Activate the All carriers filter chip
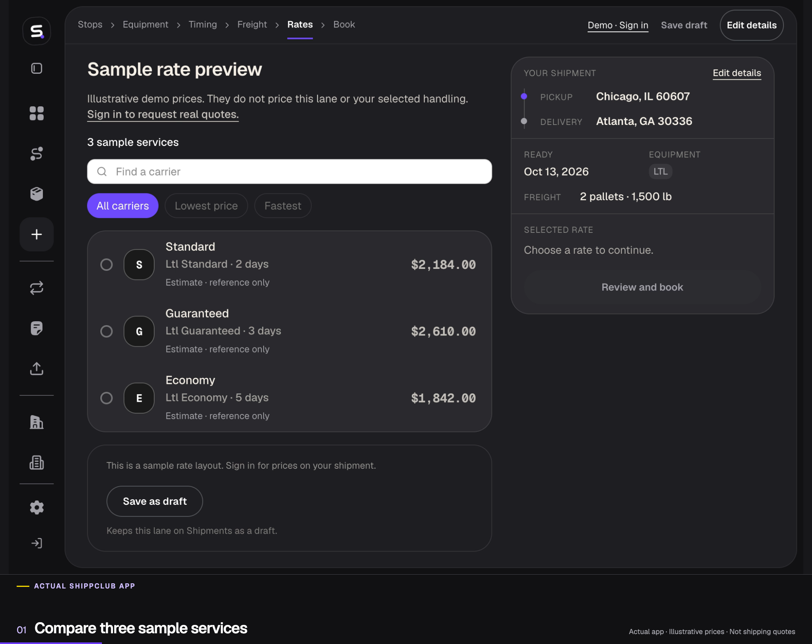 coord(123,206)
